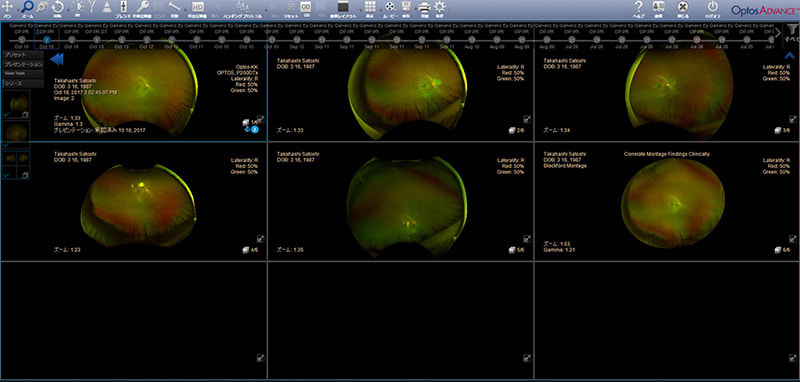The width and height of the screenshot is (800, 382).
Task: Open the プリセット panel tab
Action: coord(16,55)
